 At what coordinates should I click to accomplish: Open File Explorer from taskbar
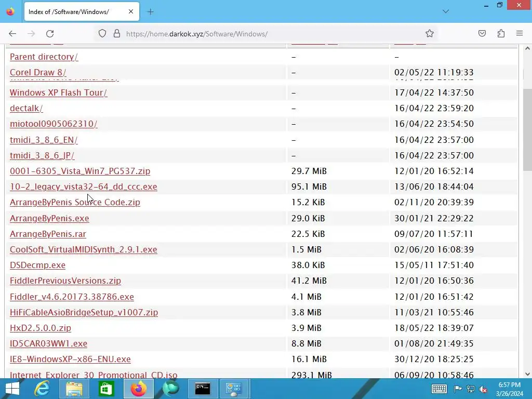click(74, 389)
